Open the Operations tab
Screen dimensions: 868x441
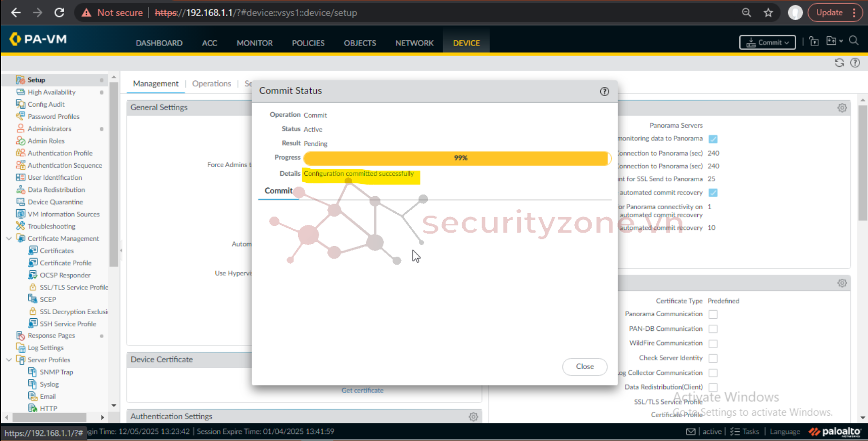[x=211, y=84]
